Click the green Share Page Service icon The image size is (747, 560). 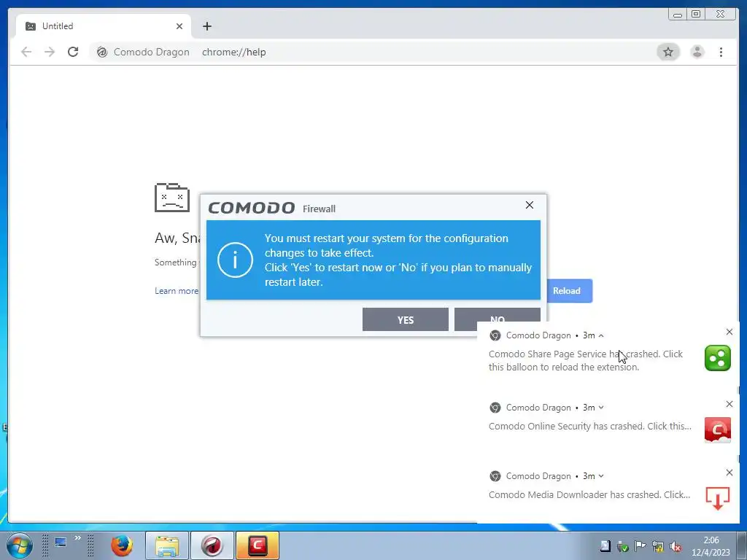pyautogui.click(x=718, y=358)
